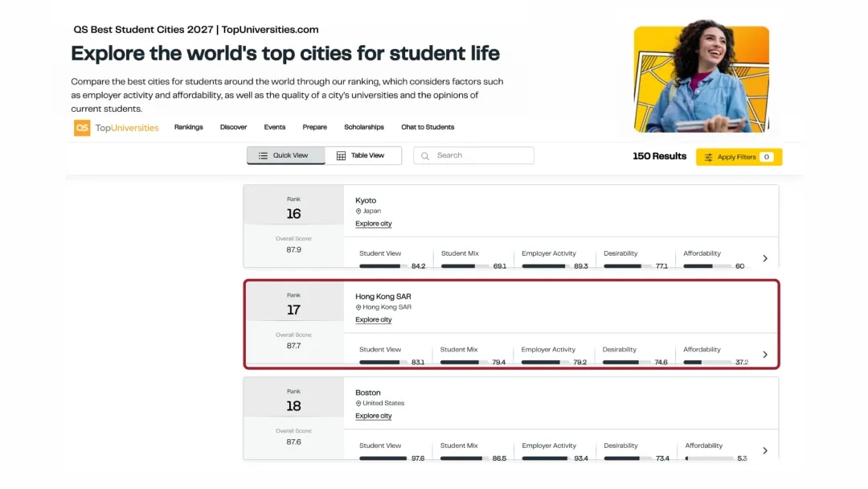The width and height of the screenshot is (868, 489).
Task: Click Hong Kong SAR's Desirability score bar
Action: point(627,362)
